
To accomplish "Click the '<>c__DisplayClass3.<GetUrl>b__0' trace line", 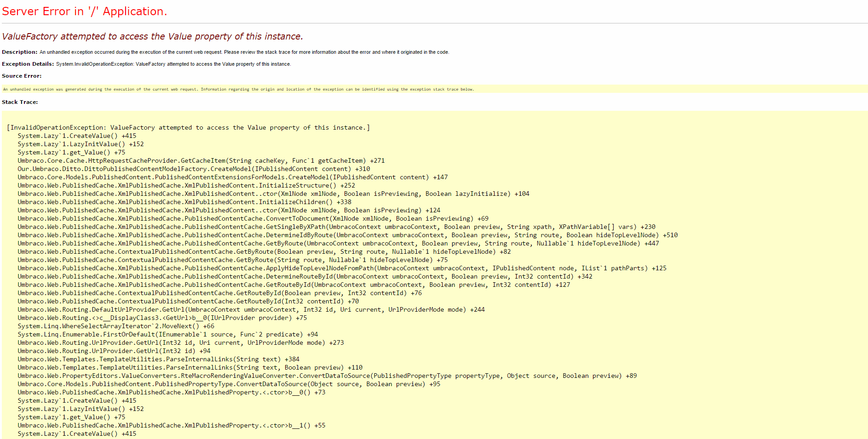I will [162, 318].
